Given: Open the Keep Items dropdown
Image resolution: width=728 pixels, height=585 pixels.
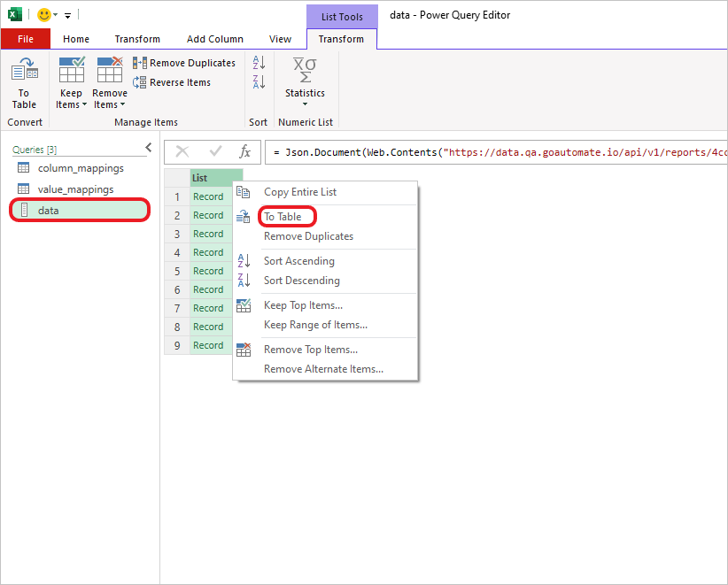Looking at the screenshot, I should click(x=72, y=83).
